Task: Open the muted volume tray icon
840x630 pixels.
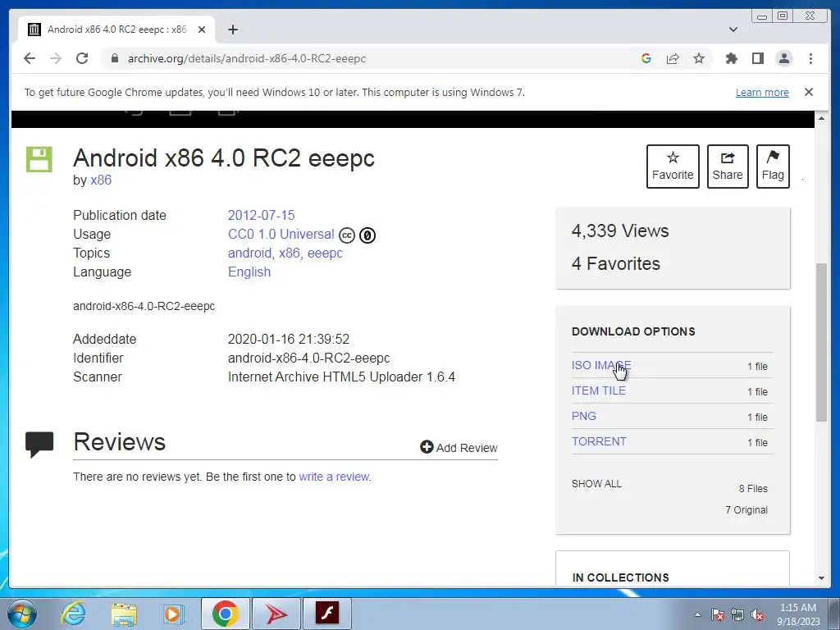Action: 757,614
